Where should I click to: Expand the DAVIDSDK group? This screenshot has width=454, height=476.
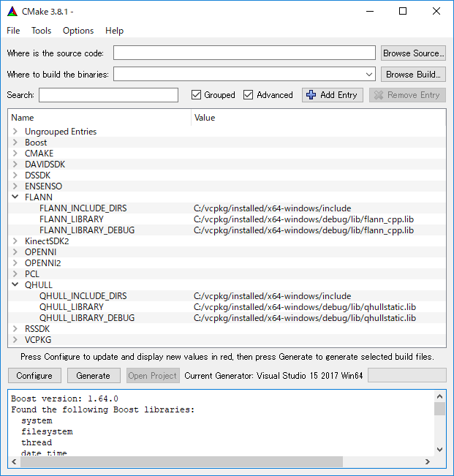15,165
